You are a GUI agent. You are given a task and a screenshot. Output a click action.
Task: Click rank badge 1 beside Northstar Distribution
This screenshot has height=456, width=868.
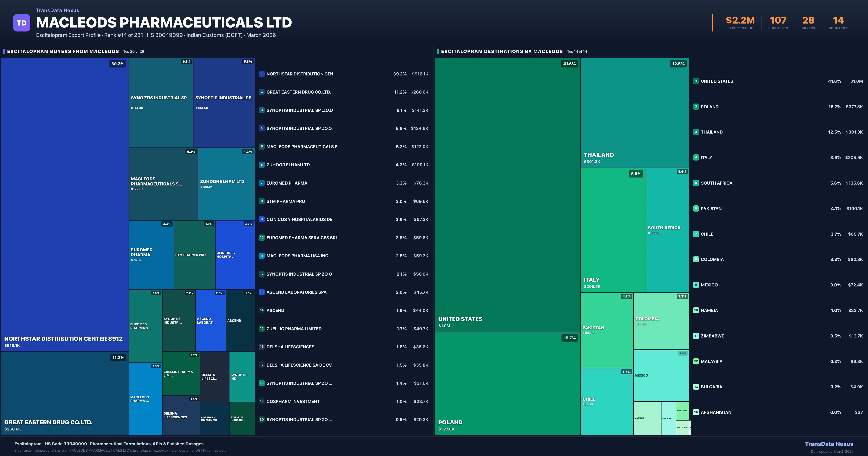click(x=261, y=74)
